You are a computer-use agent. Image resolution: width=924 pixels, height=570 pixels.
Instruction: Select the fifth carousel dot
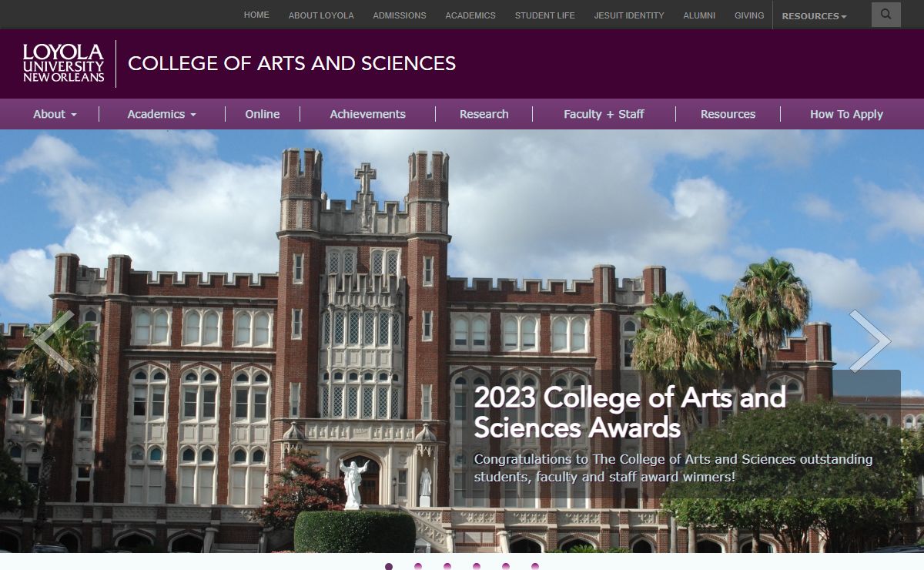coord(506,566)
